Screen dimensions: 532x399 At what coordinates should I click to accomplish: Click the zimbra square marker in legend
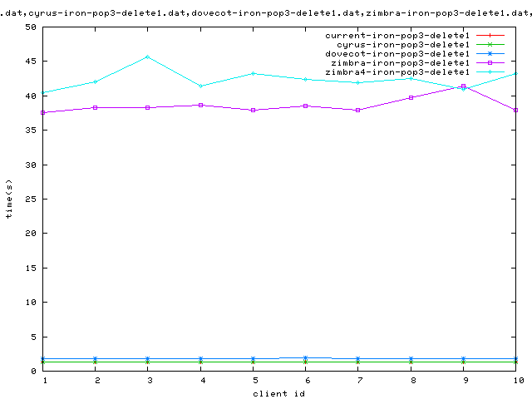coord(490,63)
